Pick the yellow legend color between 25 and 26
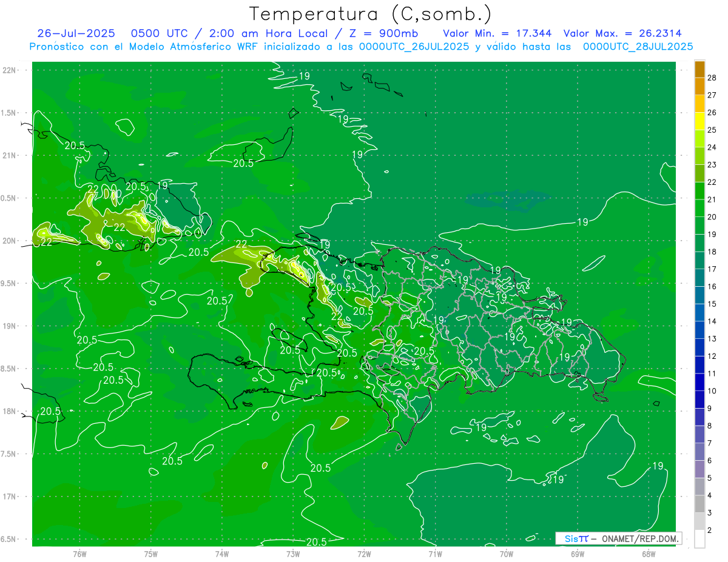The height and width of the screenshot is (562, 728). pos(699,121)
